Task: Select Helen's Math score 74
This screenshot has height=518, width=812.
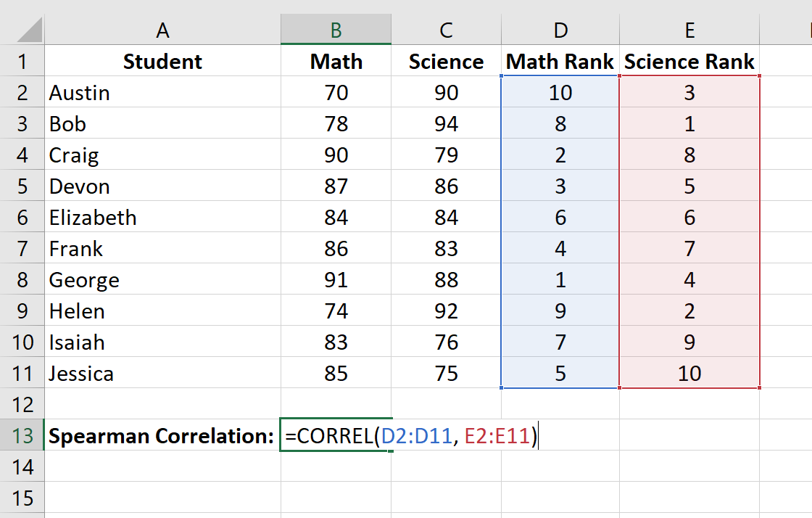Action: pyautogui.click(x=336, y=311)
